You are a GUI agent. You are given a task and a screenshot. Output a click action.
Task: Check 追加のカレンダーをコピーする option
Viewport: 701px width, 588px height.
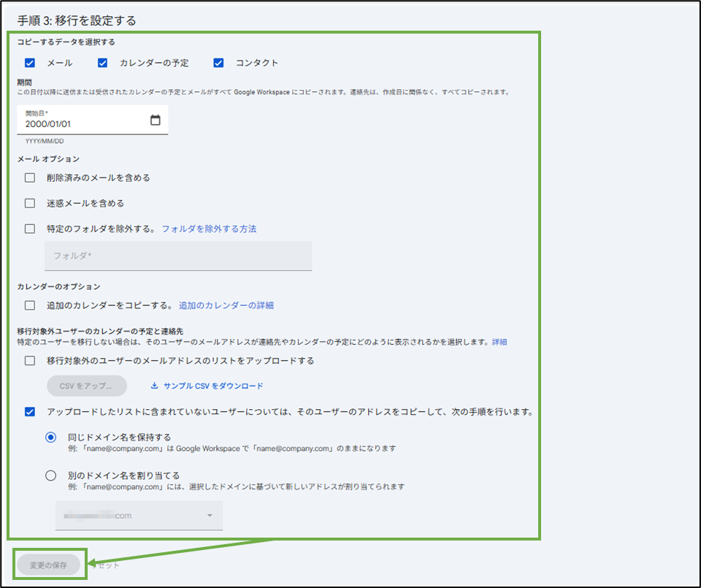pos(30,305)
